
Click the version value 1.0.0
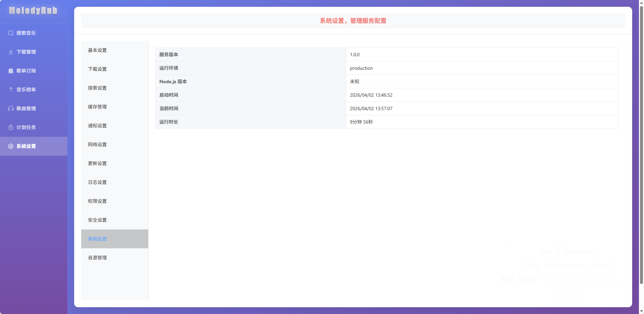coord(355,55)
